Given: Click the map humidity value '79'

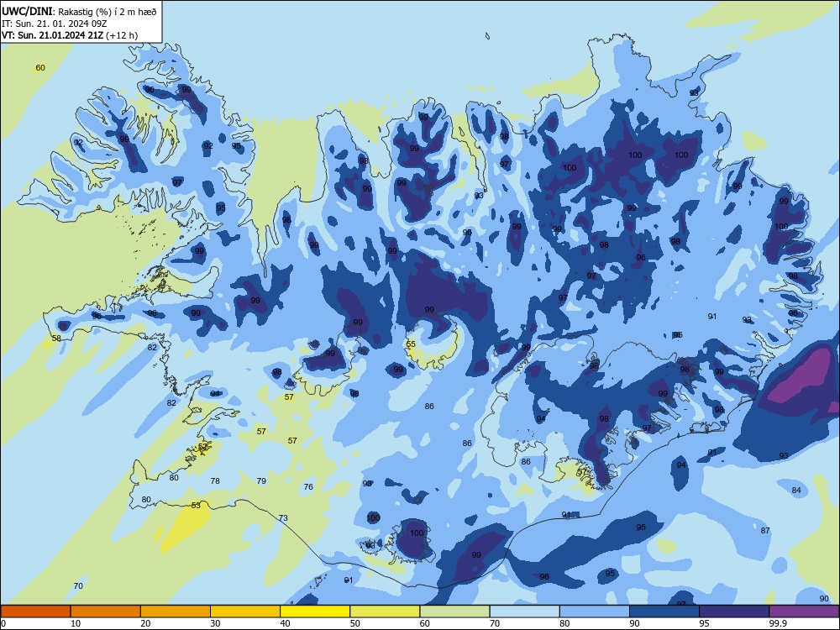Looking at the screenshot, I should (261, 480).
